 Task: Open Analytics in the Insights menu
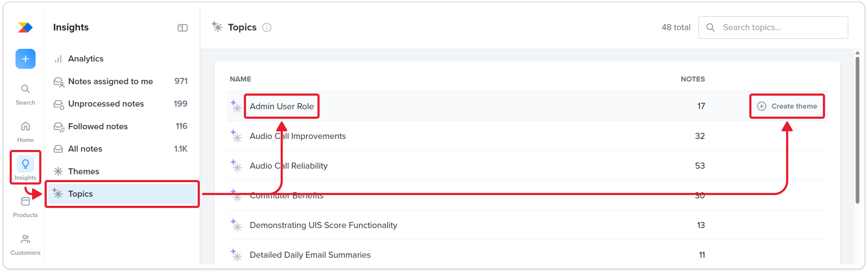86,59
